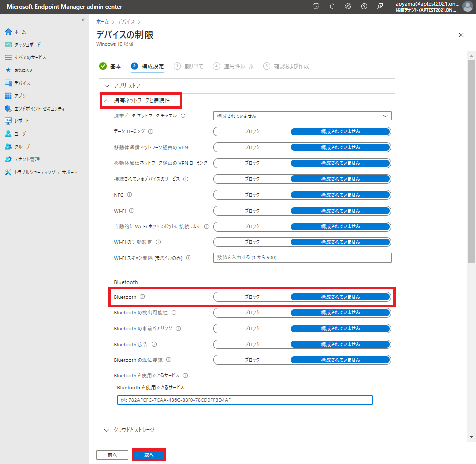Click info icon next to データ ローミング
Screen dimensions: 476x464
151,131
